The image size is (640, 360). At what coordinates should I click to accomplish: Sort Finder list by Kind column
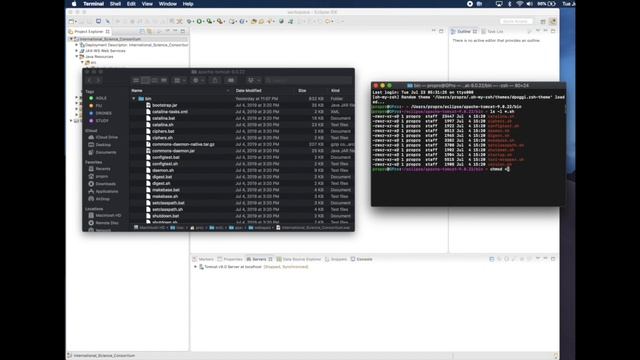coord(336,91)
